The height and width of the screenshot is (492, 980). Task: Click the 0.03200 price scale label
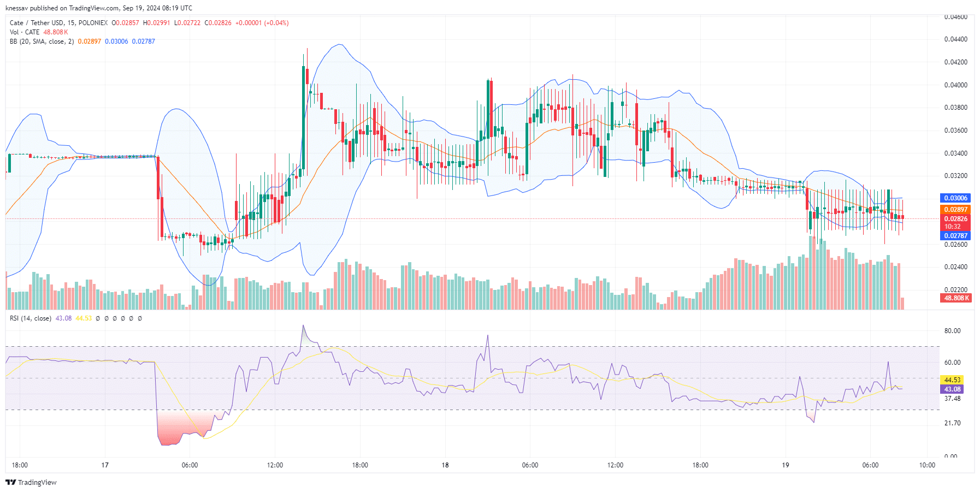click(955, 176)
